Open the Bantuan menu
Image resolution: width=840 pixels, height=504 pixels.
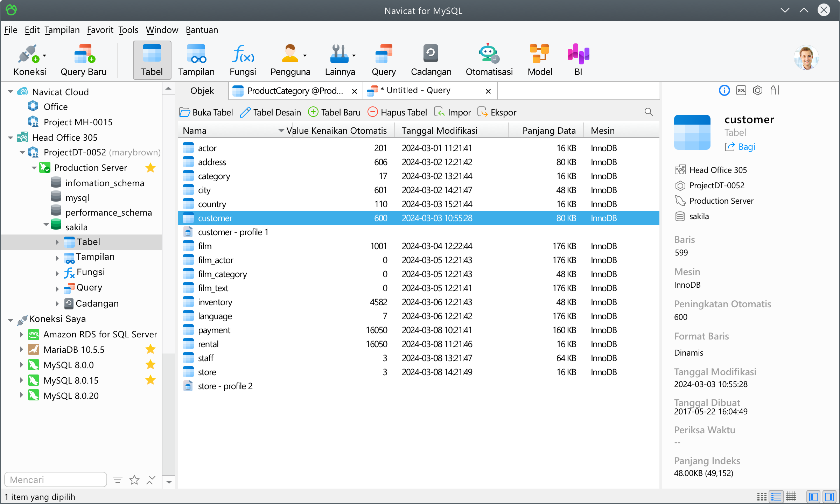(202, 30)
